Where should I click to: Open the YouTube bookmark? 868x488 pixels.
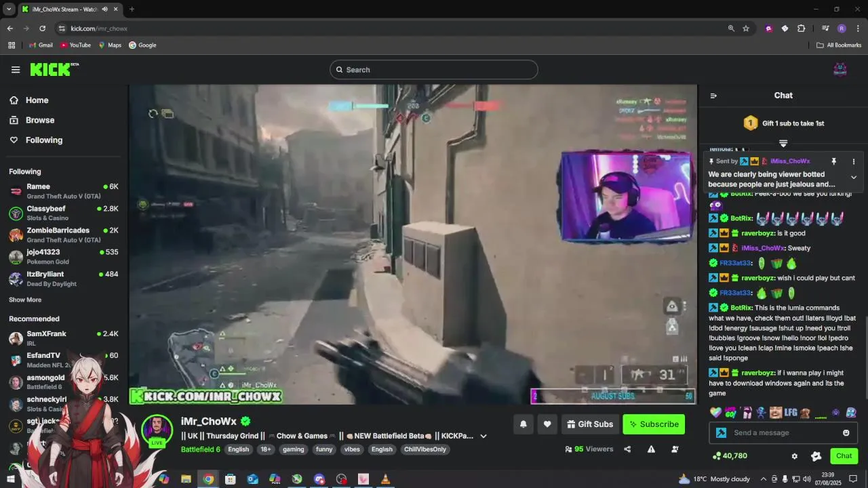coord(75,45)
